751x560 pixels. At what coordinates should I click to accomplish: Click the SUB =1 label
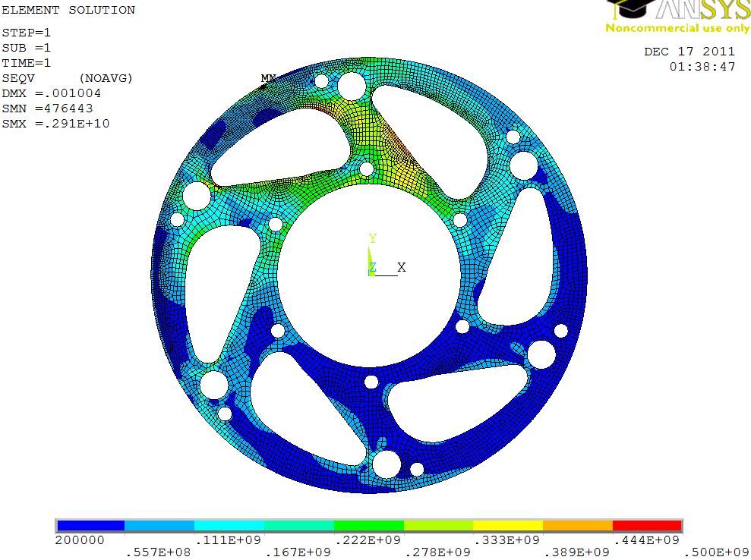27,48
